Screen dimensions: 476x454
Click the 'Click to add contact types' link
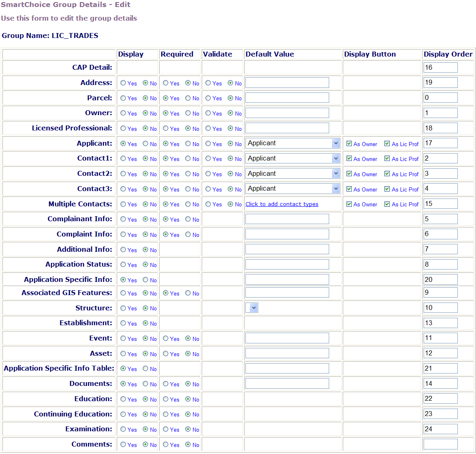click(282, 204)
